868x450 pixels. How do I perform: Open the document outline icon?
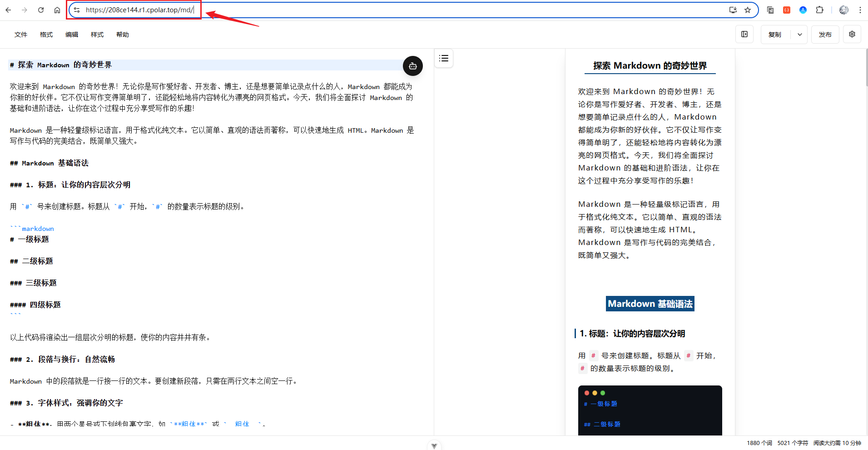(444, 58)
